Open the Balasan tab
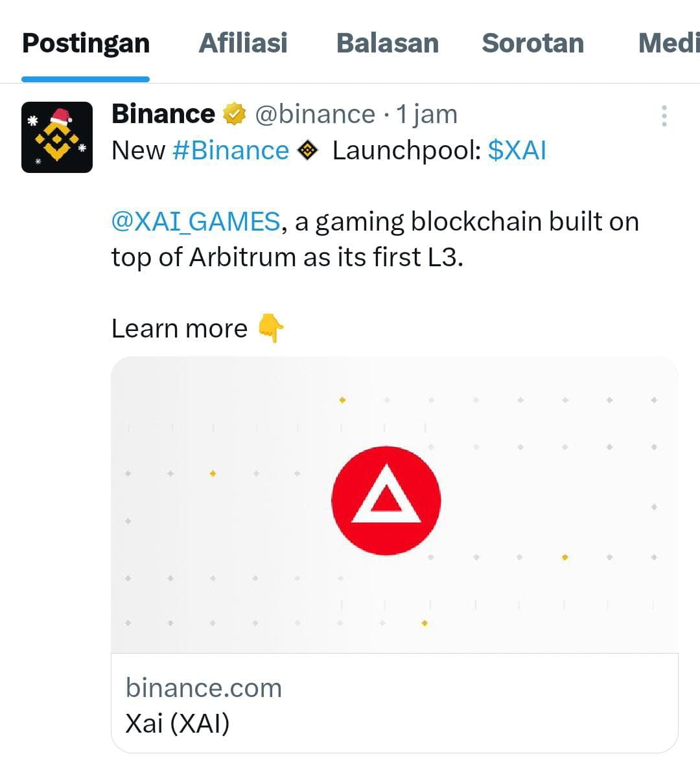 [387, 43]
